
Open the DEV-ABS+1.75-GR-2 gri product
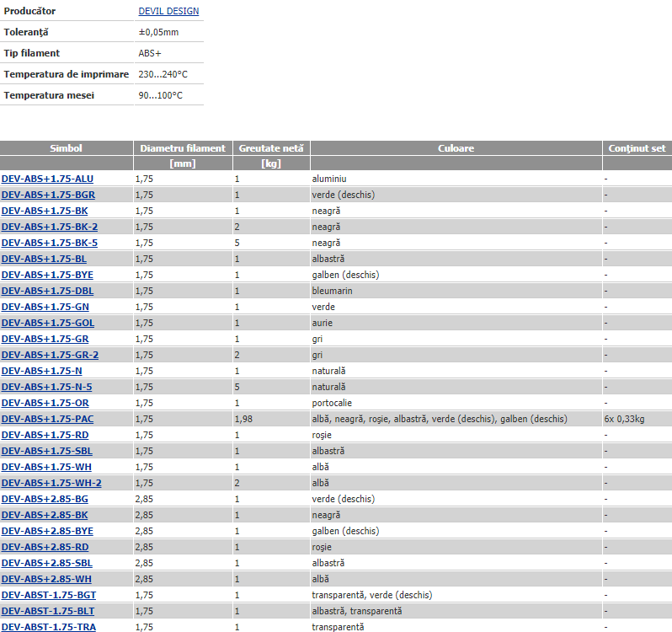[50, 355]
